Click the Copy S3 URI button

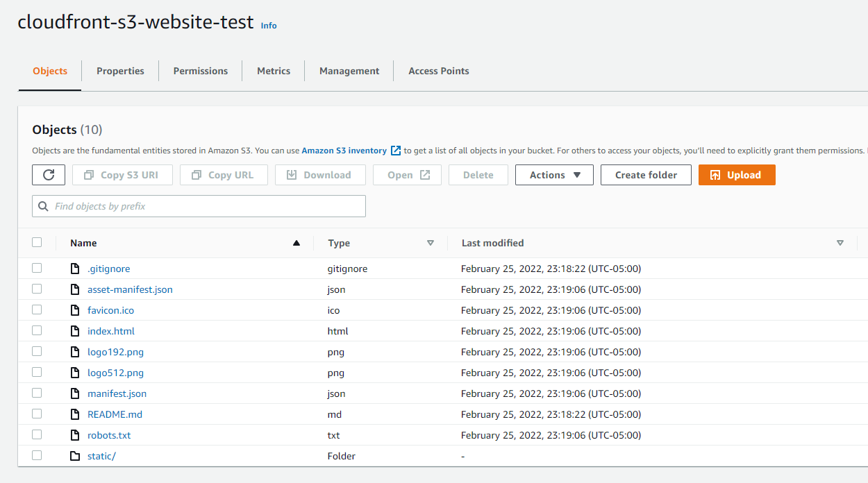coord(122,175)
